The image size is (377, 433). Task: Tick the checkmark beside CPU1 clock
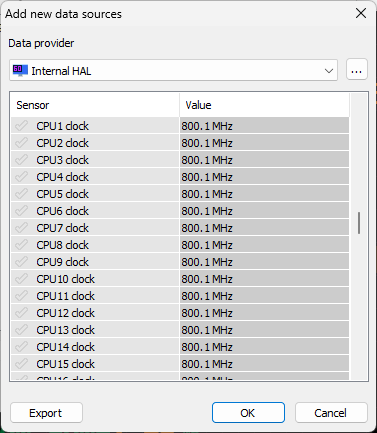coord(21,126)
